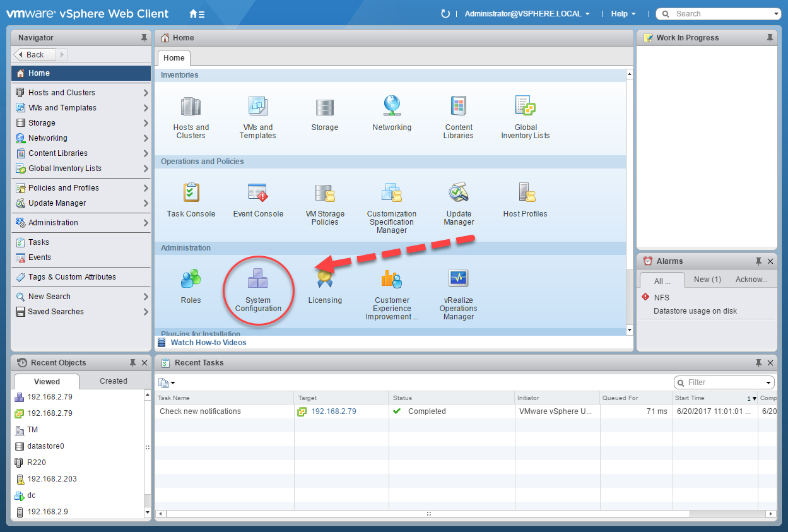Click the Networking globe icon

click(391, 106)
